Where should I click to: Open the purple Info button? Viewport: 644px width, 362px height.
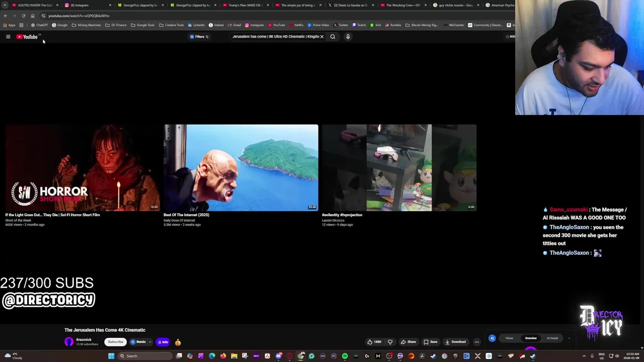(x=163, y=342)
